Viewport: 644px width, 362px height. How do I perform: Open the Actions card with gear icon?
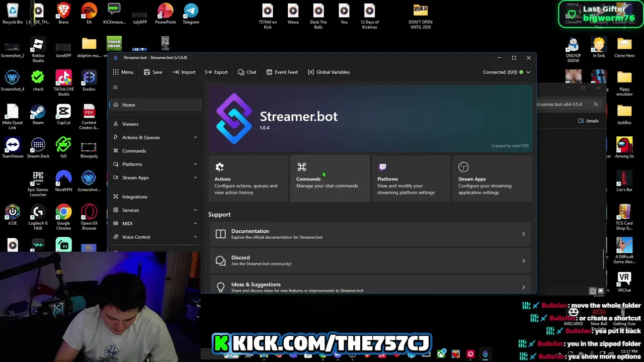[248, 178]
